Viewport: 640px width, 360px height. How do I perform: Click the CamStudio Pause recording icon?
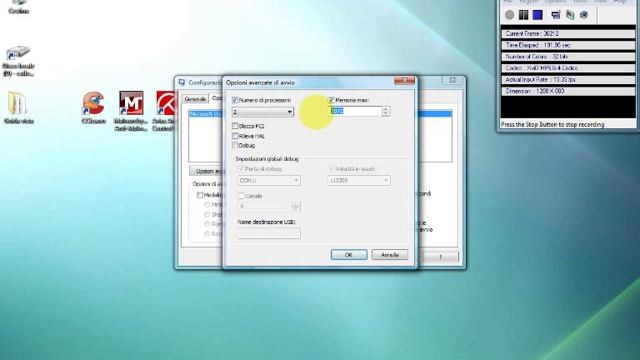[523, 15]
